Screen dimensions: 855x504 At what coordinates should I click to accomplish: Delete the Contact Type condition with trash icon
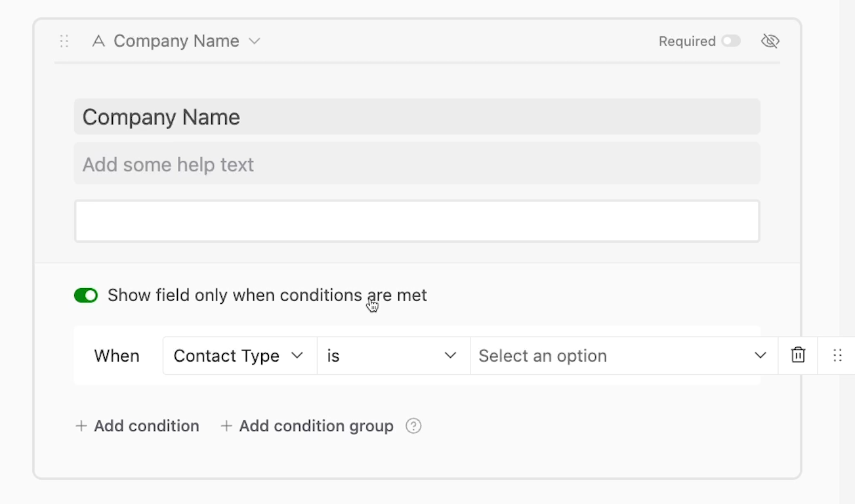pos(798,356)
